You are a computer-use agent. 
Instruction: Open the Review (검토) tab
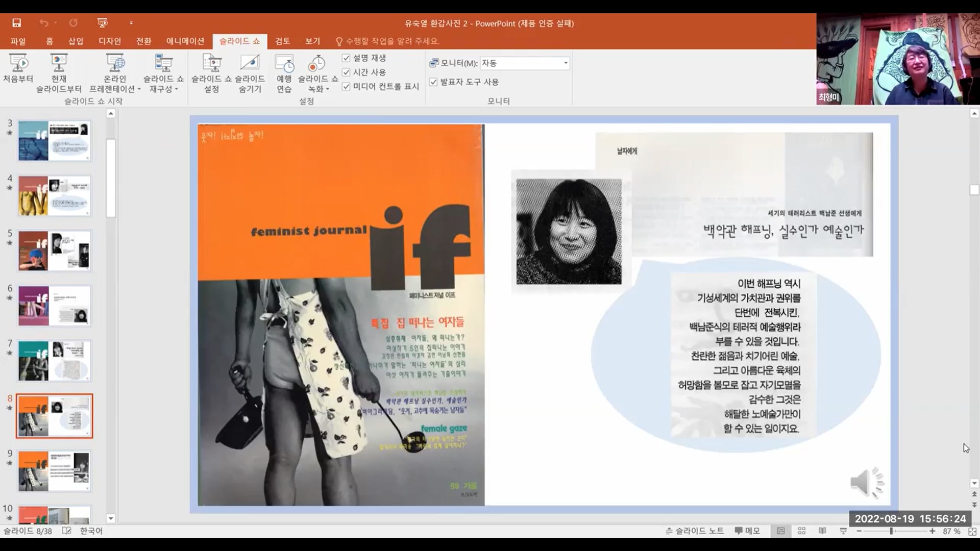click(x=282, y=41)
